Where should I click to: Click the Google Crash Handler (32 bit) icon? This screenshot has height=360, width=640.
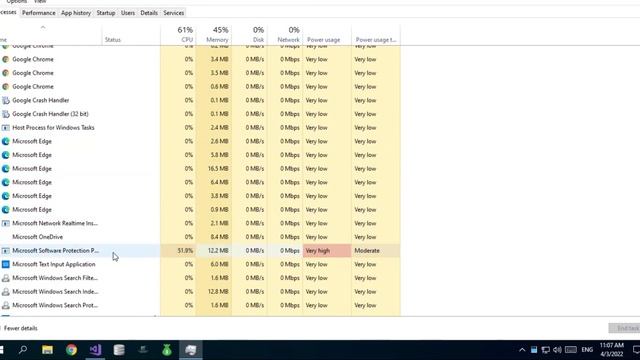tap(5, 114)
